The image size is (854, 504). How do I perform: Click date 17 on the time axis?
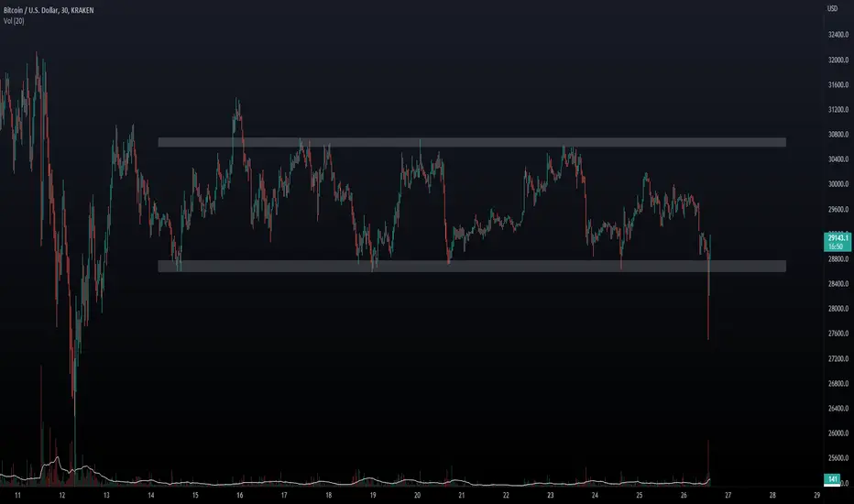pos(284,495)
